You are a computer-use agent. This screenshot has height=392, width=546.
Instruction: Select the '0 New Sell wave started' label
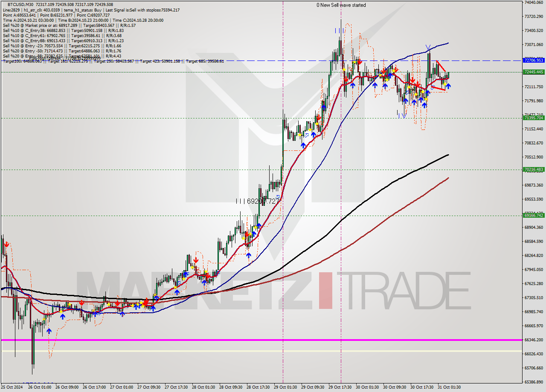tap(341, 5)
